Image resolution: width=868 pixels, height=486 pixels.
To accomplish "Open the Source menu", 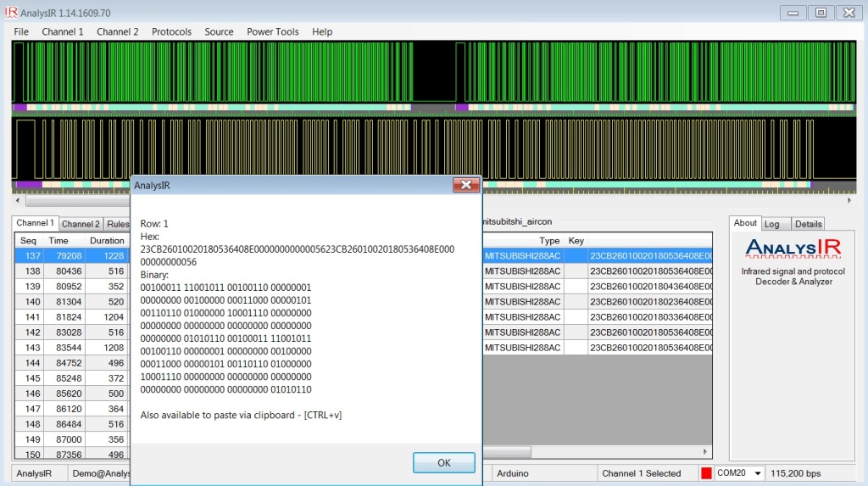I will 219,31.
